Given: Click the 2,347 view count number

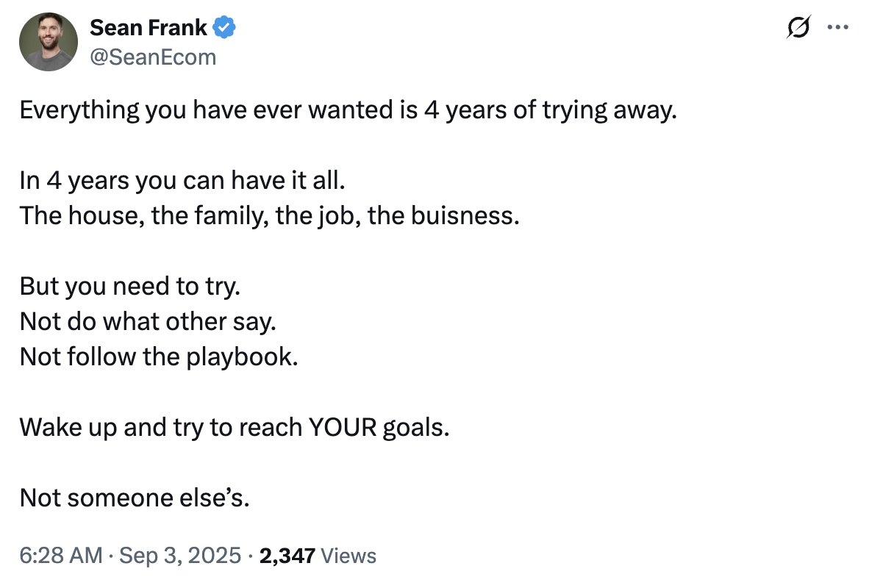Looking at the screenshot, I should (287, 555).
